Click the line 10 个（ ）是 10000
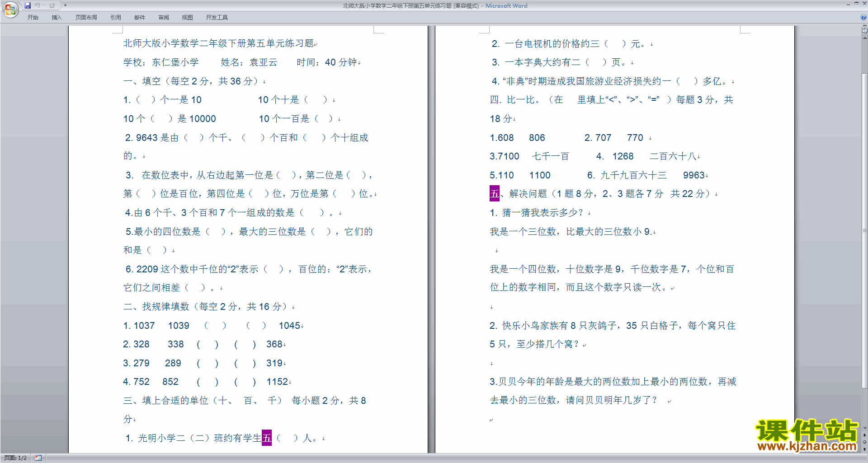Image resolution: width=868 pixels, height=463 pixels. [170, 119]
